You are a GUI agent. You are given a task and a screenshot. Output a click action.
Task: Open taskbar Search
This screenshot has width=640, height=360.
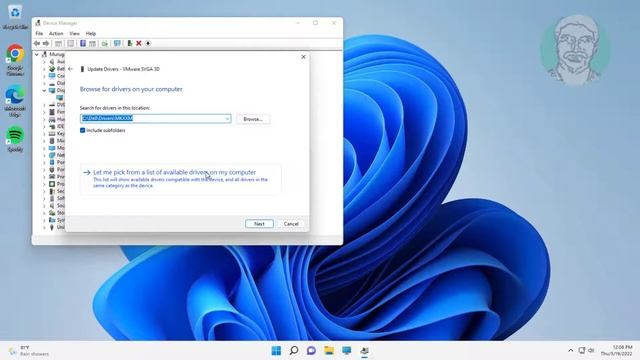pos(294,351)
